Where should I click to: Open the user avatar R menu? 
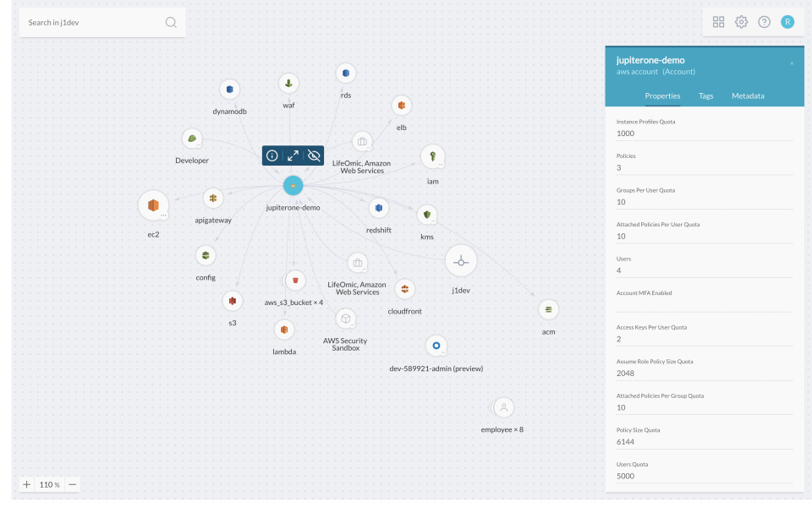click(787, 22)
